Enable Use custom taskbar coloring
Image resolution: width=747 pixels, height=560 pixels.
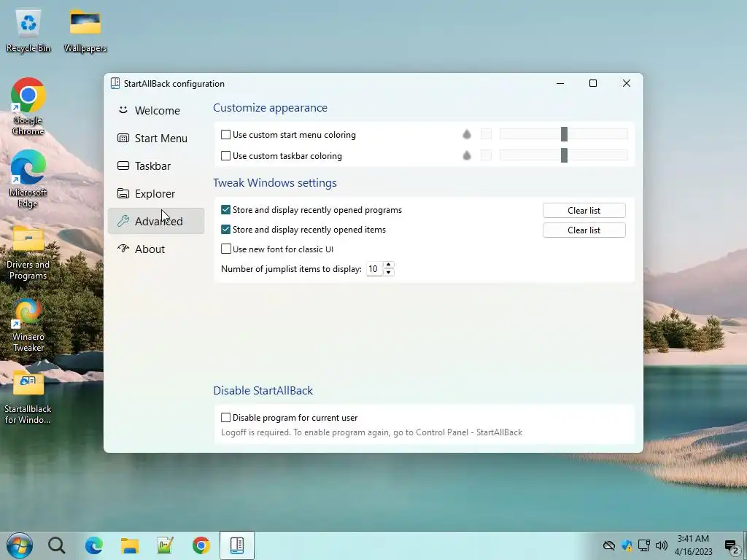[226, 156]
